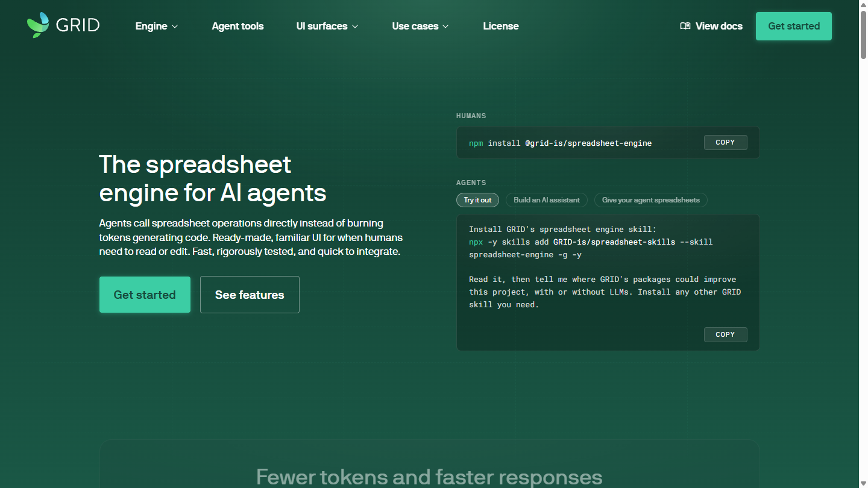Click the heading The spreadsheet engine for AI agents
Viewport: 868px width, 488px height.
point(212,178)
